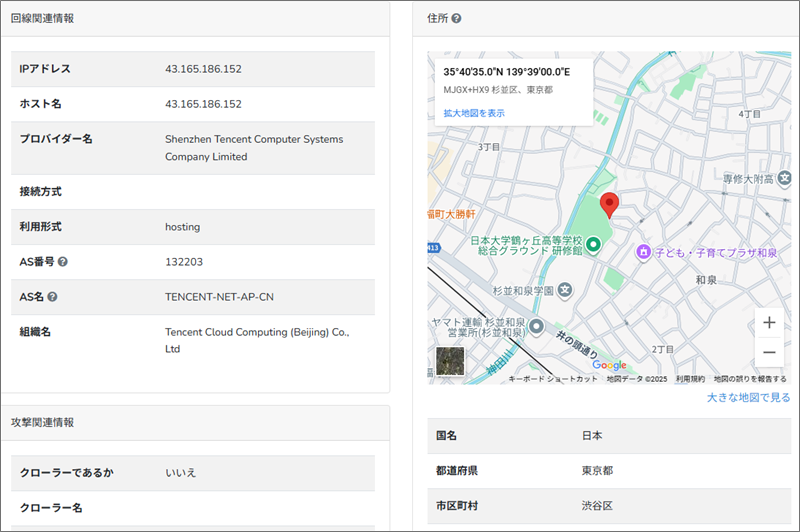Click the プロバイダー名 row label
This screenshot has width=800, height=532.
56,139
